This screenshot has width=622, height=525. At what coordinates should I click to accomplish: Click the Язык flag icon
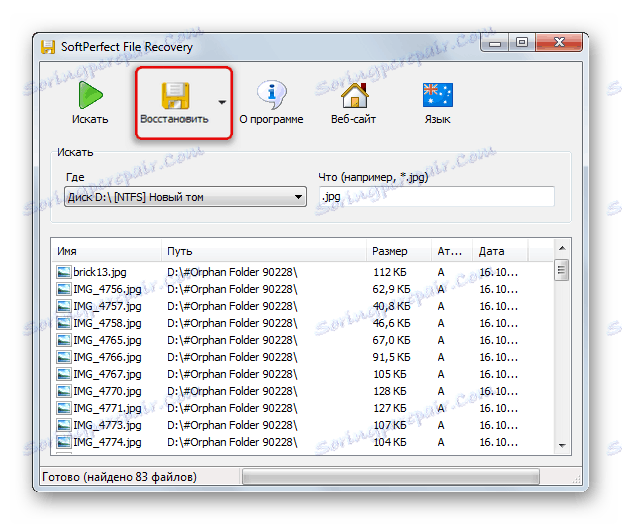click(x=438, y=95)
